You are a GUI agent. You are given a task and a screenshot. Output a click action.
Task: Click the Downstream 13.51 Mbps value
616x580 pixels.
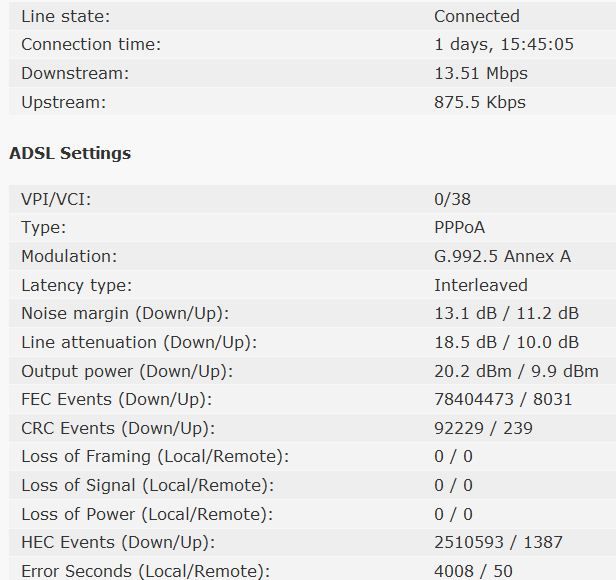(480, 73)
